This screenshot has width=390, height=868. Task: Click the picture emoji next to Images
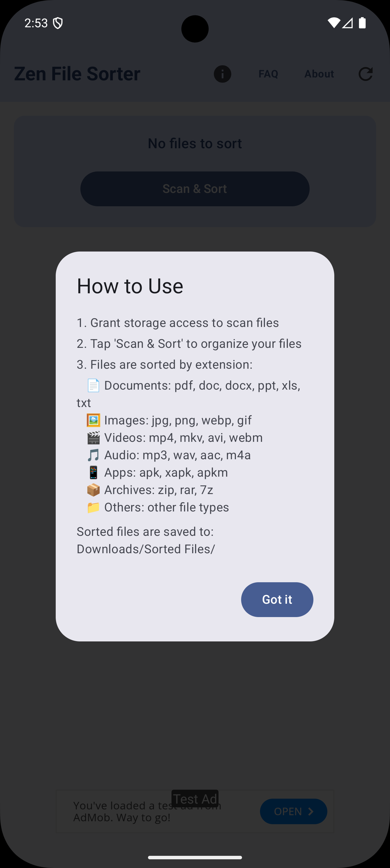[93, 420]
